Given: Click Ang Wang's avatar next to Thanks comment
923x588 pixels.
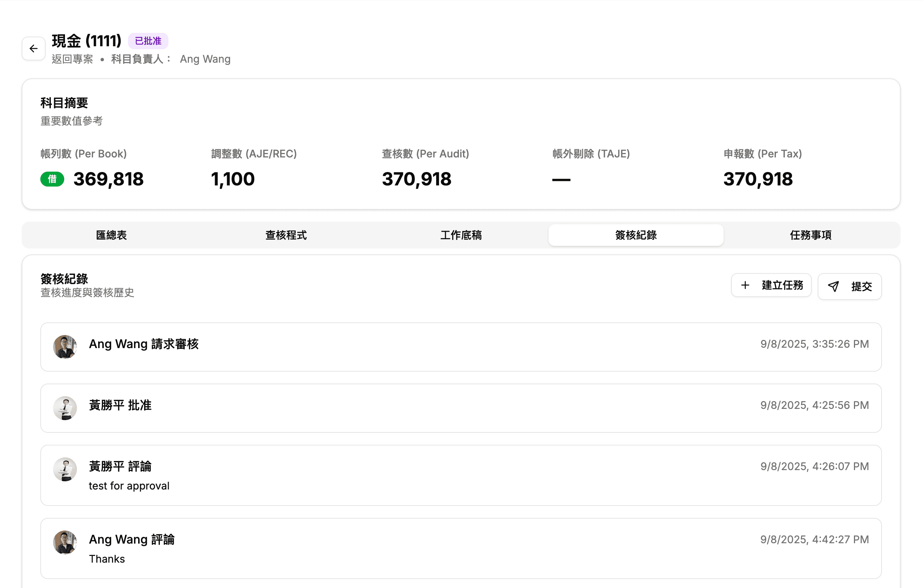Looking at the screenshot, I should (65, 542).
